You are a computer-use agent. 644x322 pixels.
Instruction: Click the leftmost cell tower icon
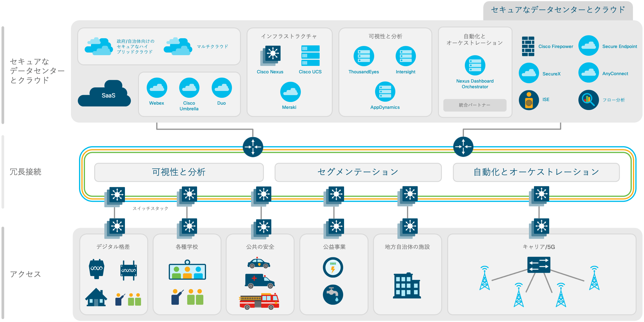click(x=484, y=278)
